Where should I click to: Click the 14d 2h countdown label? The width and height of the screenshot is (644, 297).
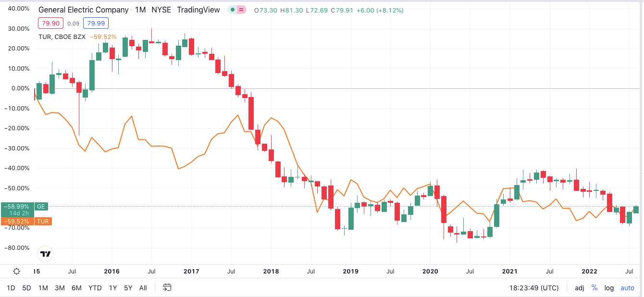(x=19, y=213)
